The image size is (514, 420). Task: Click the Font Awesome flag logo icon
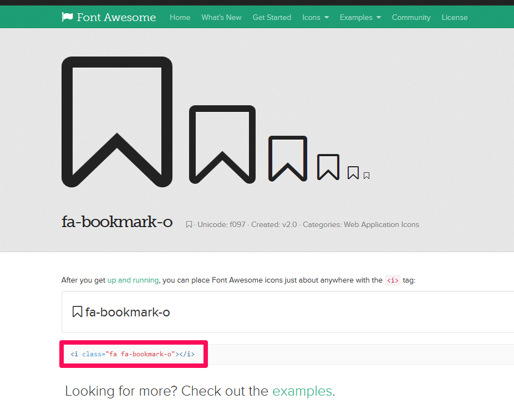(67, 17)
